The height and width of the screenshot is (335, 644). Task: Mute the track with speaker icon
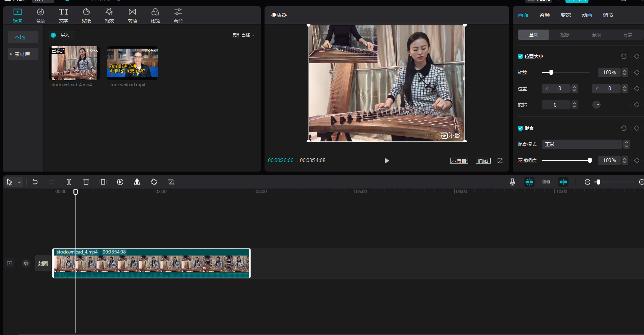click(x=26, y=263)
